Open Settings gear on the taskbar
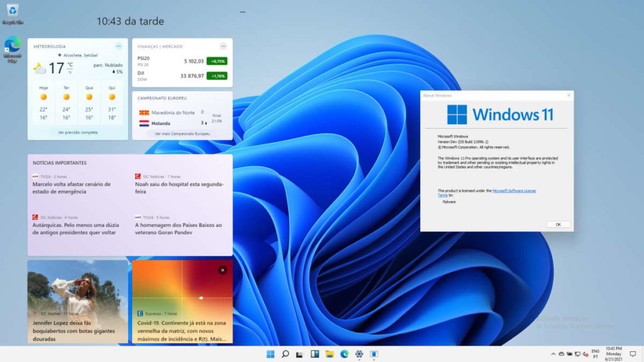Viewport: 644px width, 362px height. coord(359,354)
